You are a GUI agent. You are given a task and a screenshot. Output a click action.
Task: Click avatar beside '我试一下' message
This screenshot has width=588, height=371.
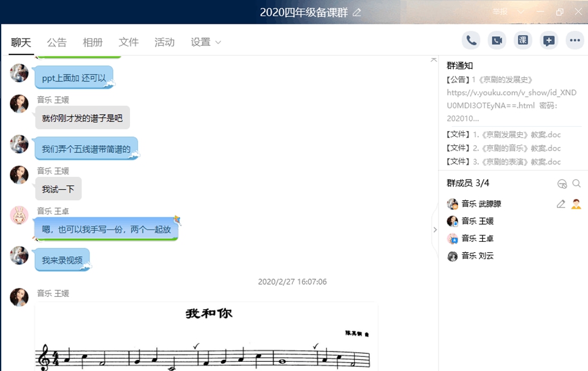(x=19, y=175)
